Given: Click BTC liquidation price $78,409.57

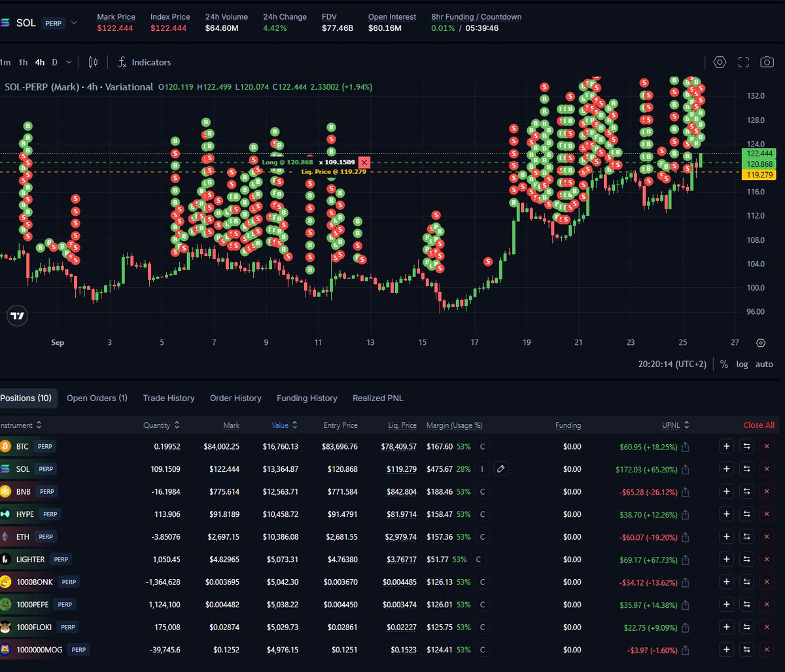Looking at the screenshot, I should coord(399,446).
